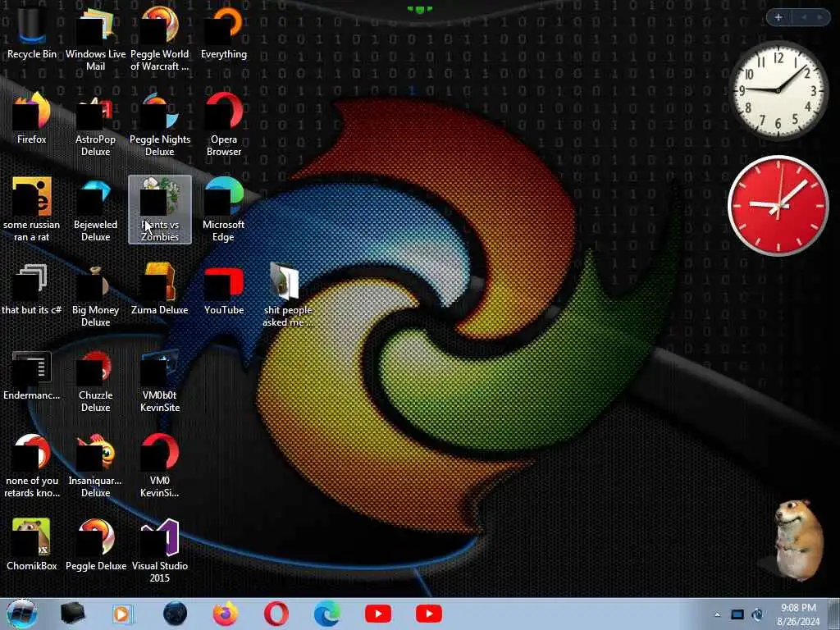Open Microsoft Edge from the taskbar
Screen dimensions: 840x630
(326, 614)
